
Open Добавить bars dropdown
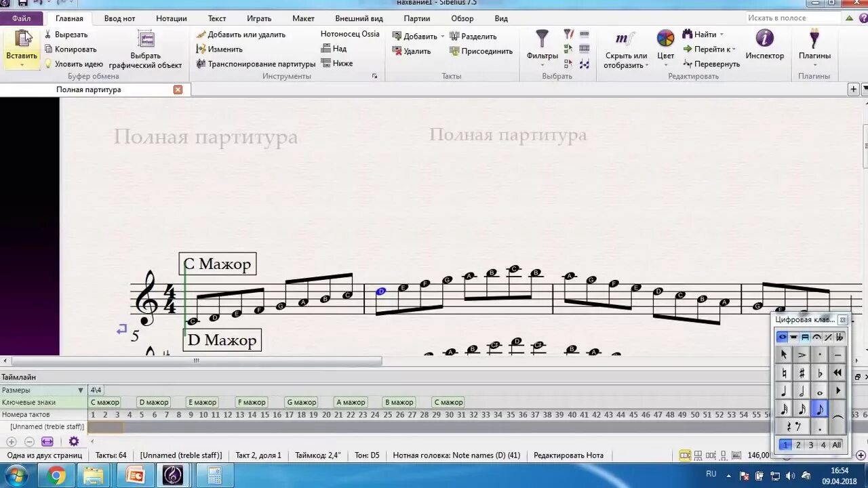[443, 37]
